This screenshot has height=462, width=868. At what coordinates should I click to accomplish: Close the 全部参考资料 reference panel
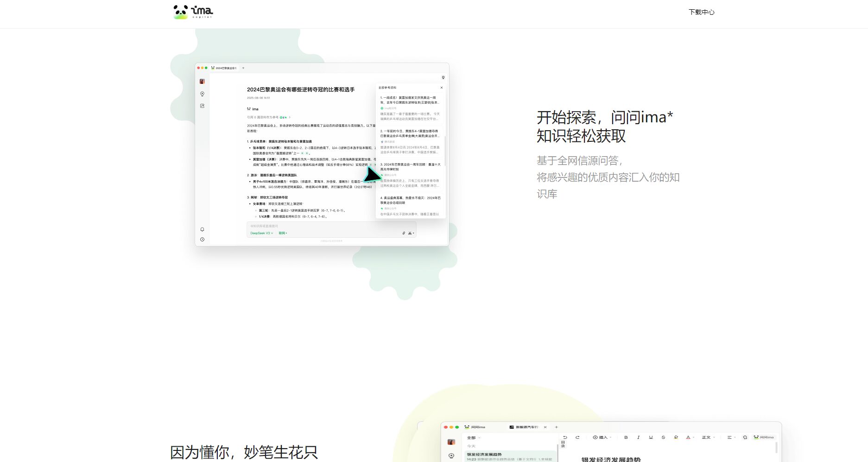441,88
